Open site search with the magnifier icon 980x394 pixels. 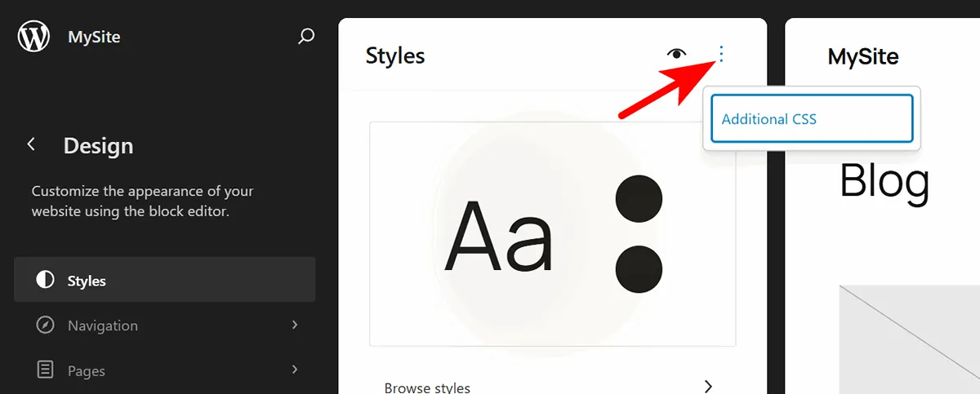pos(306,37)
